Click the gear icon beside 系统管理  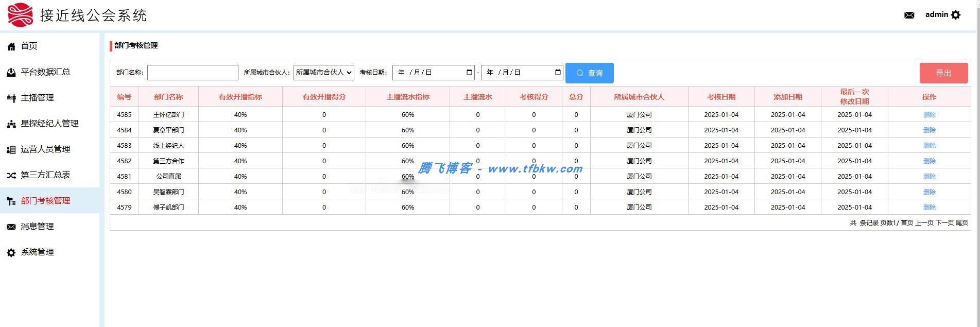click(11, 252)
